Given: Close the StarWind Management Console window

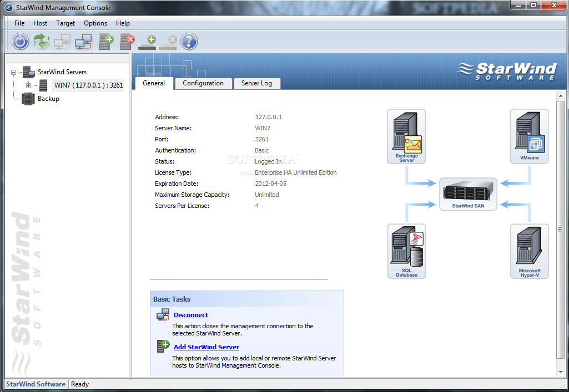Looking at the screenshot, I should coord(554,5).
